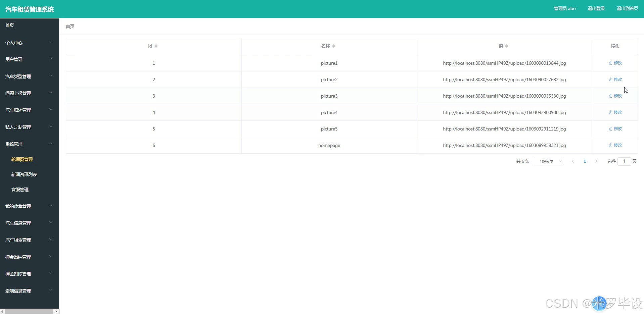Sort table by the 值 column arrows
644x314 pixels.
pos(506,46)
